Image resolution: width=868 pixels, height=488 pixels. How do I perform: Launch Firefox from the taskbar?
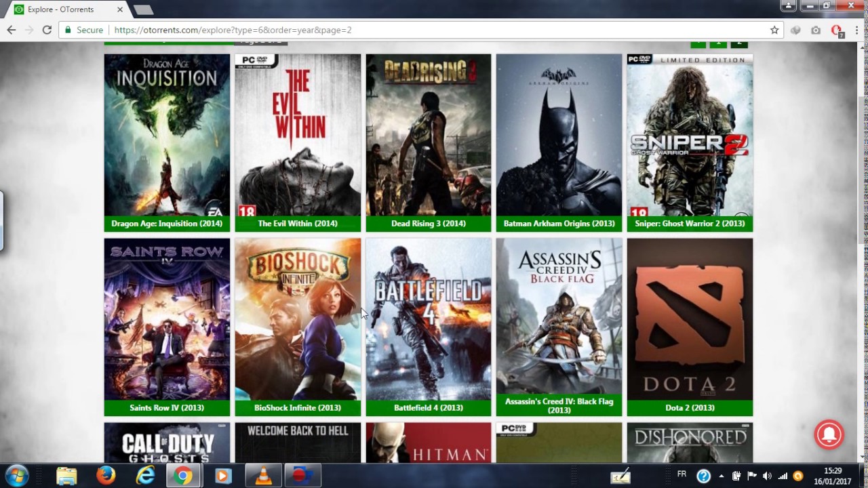(x=106, y=476)
